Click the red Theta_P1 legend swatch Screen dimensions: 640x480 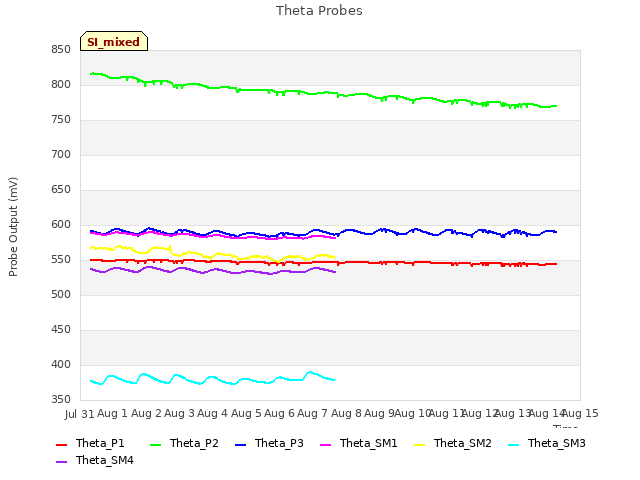(x=61, y=444)
